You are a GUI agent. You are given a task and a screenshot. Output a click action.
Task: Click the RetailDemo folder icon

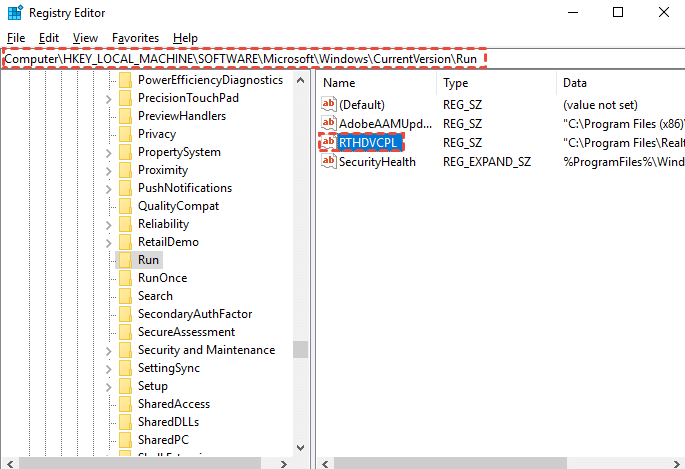[125, 242]
